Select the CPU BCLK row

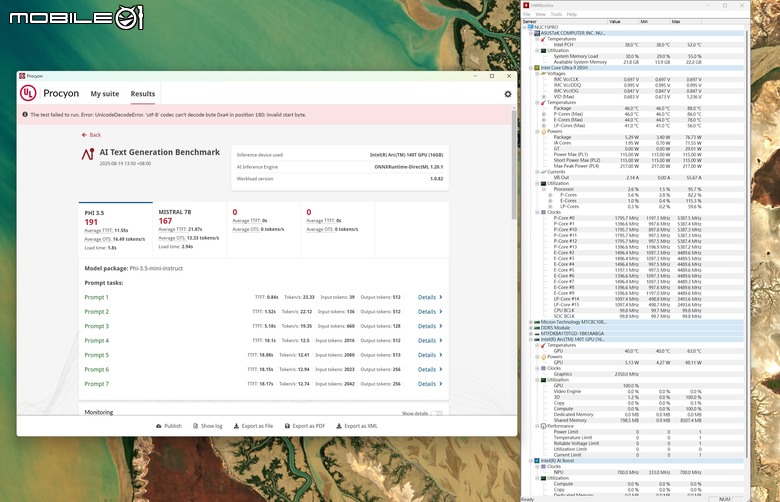click(x=633, y=310)
